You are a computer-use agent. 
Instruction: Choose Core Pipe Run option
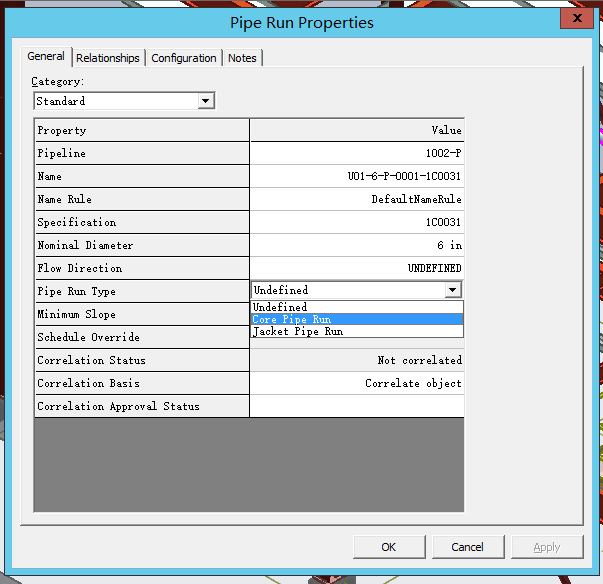(x=357, y=319)
